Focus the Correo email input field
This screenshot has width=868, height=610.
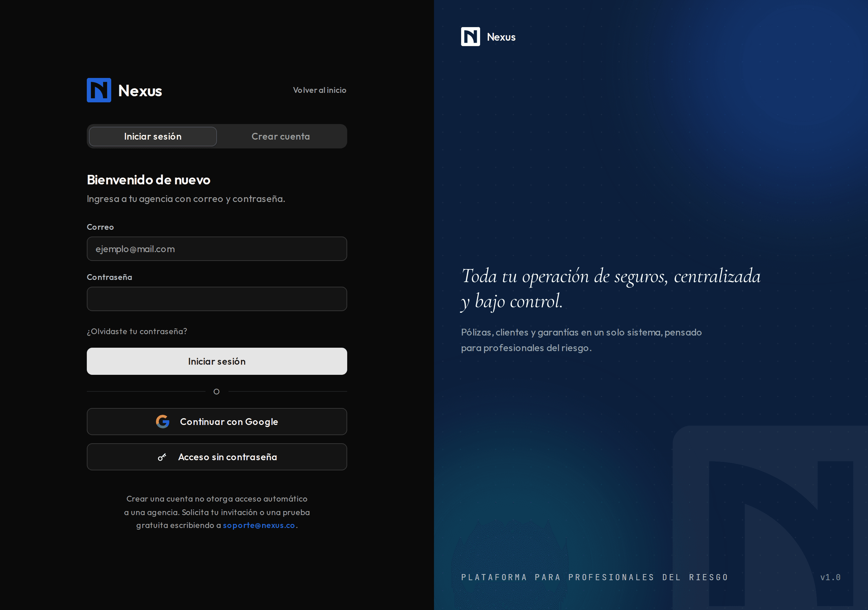(x=217, y=249)
